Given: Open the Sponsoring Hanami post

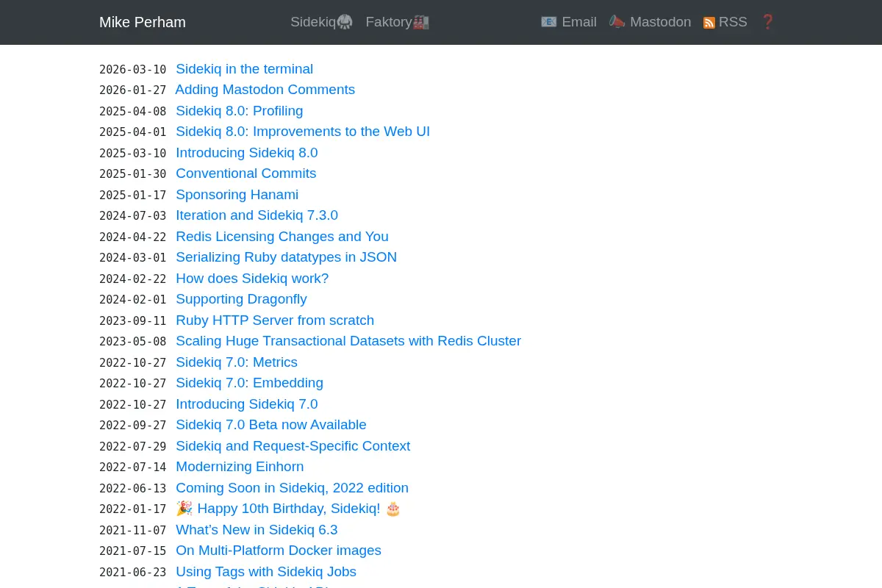Looking at the screenshot, I should coord(237,195).
